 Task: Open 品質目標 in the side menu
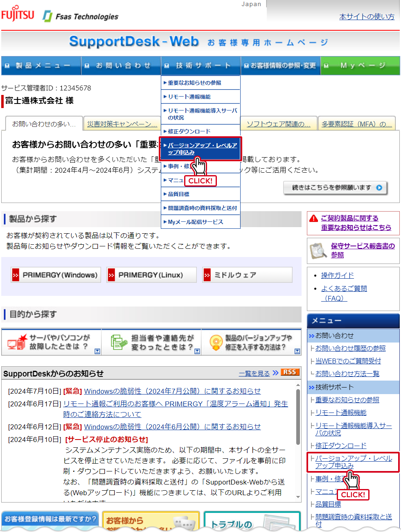point(328,504)
